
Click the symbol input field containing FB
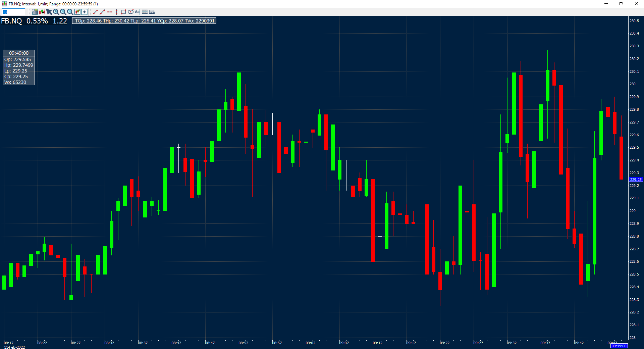(x=13, y=12)
